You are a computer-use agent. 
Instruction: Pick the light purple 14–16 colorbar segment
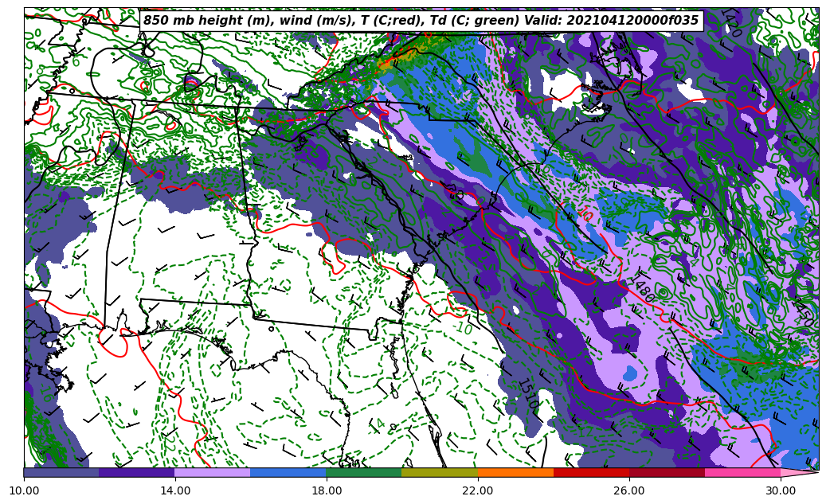[x=212, y=472]
